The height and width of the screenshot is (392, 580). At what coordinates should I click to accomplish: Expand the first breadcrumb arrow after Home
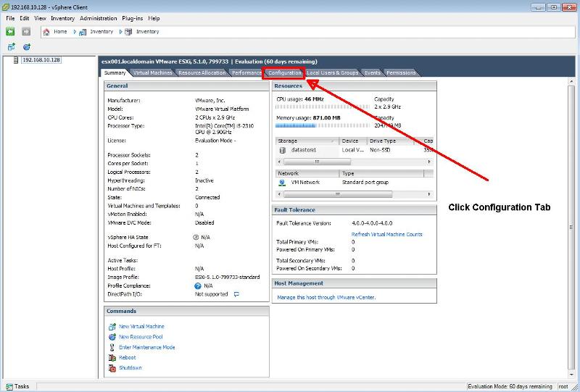point(75,32)
